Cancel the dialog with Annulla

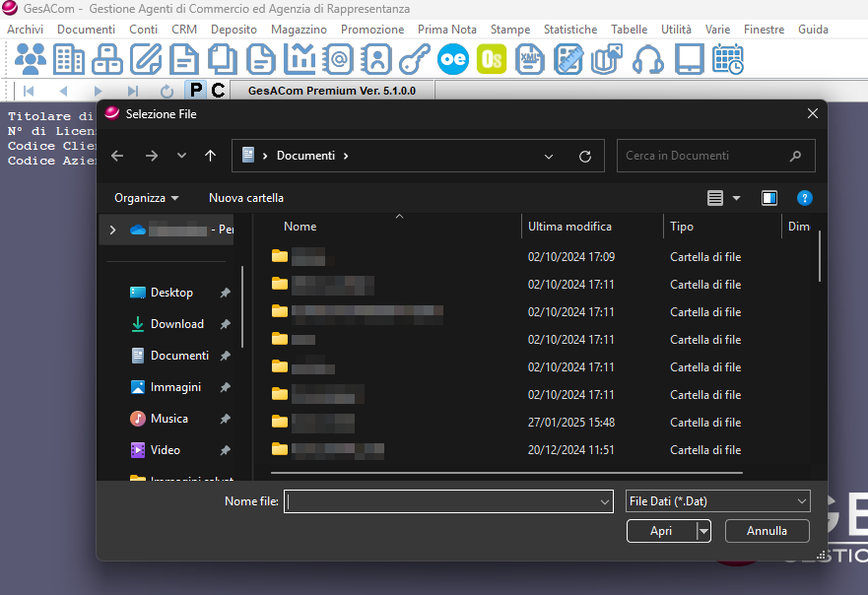click(768, 531)
